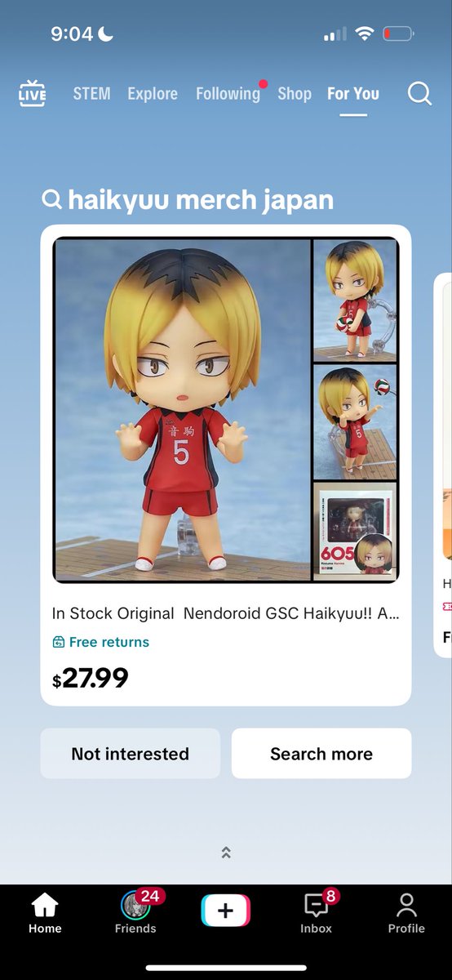This screenshot has height=980, width=452.
Task: Open the large Kenma figure image
Action: (183, 410)
